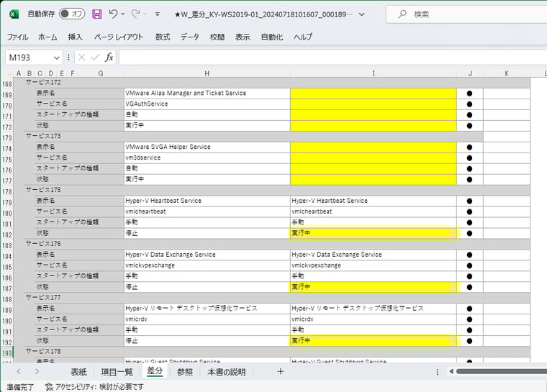Open the ヘルプ ribbon tab
Image resolution: width=547 pixels, height=392 pixels.
pyautogui.click(x=303, y=37)
